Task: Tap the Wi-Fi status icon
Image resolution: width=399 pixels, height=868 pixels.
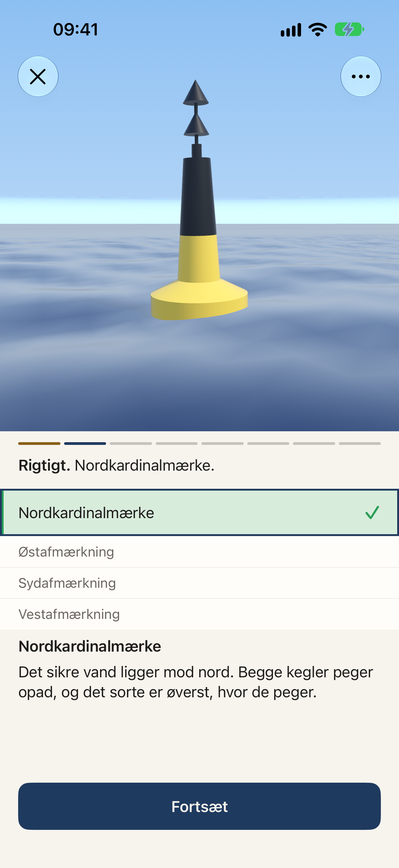Action: click(x=318, y=30)
